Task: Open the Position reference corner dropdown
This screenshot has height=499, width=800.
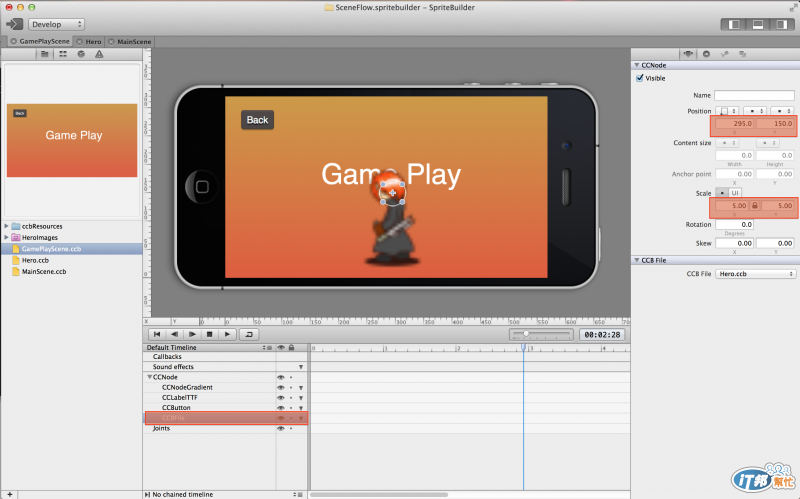Action: point(728,111)
